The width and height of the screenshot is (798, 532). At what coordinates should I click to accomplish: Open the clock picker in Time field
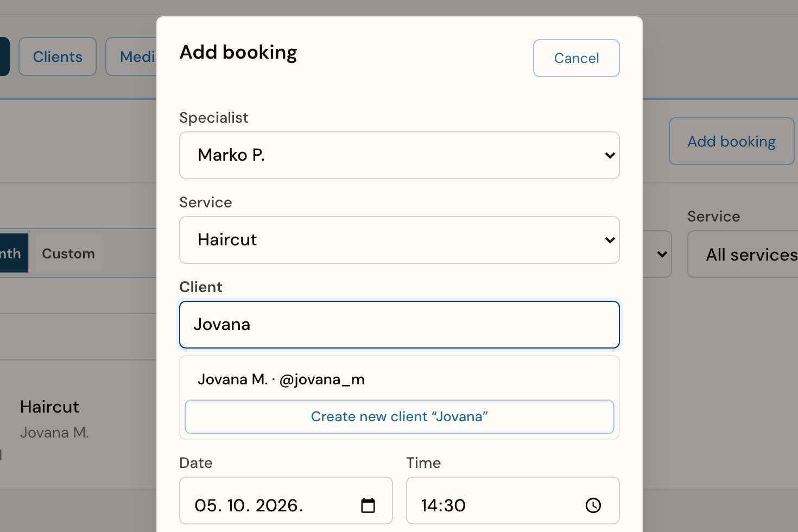point(593,505)
